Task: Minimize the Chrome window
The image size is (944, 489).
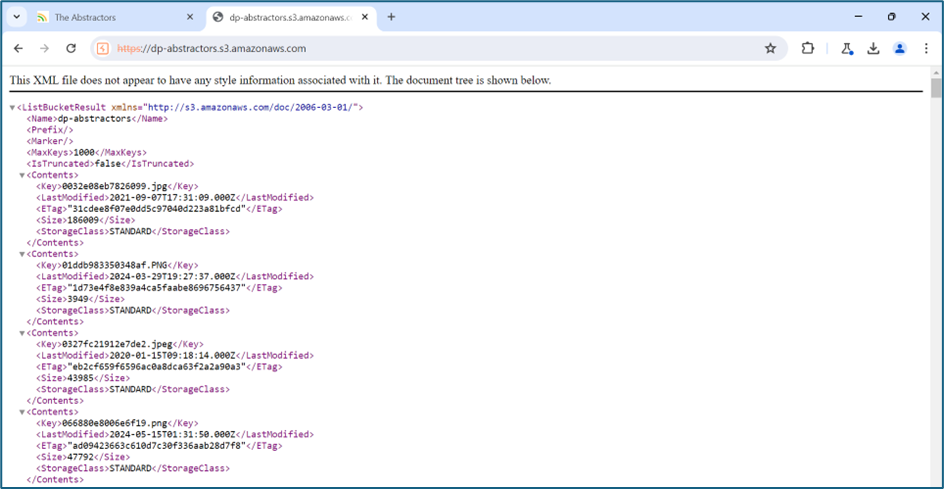Action: (859, 17)
